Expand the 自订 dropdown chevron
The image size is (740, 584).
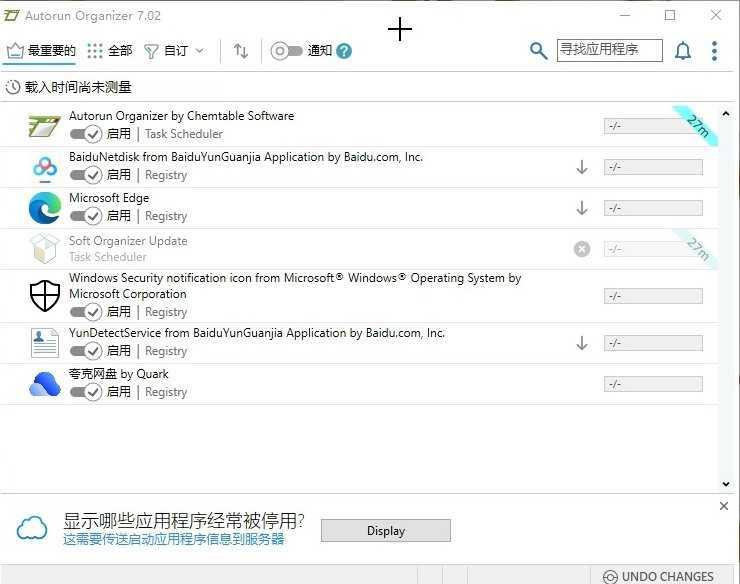[x=200, y=51]
